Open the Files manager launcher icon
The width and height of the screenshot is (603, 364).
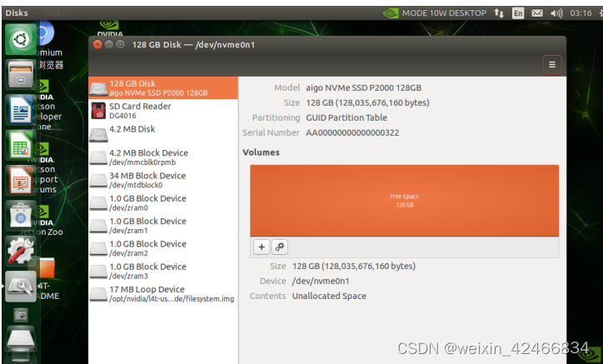pyautogui.click(x=21, y=73)
